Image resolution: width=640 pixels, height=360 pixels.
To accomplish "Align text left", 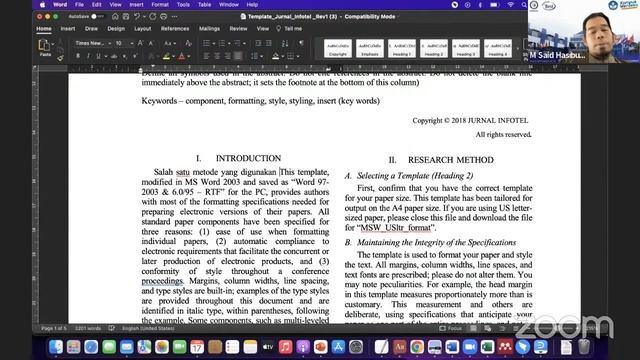I will (207, 56).
